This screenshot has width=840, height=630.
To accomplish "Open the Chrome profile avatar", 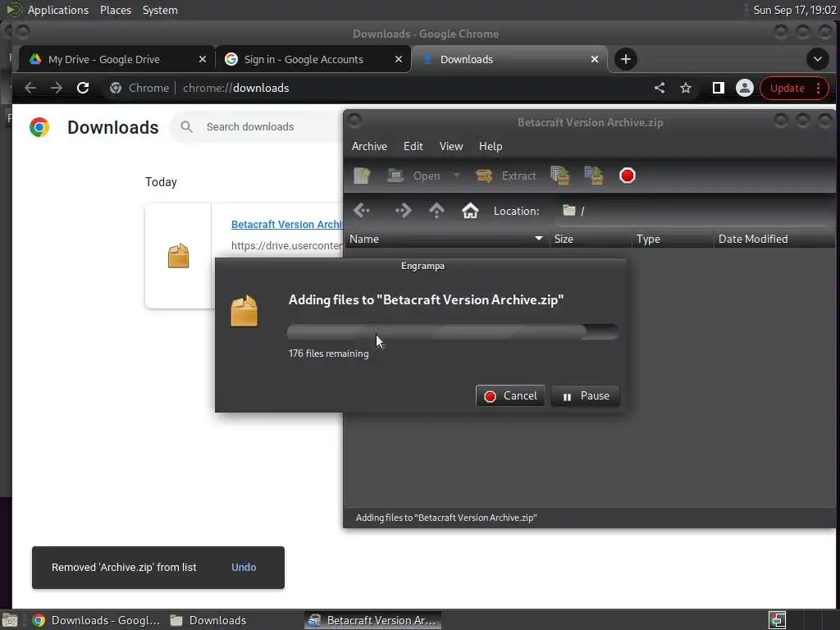I will pos(745,88).
